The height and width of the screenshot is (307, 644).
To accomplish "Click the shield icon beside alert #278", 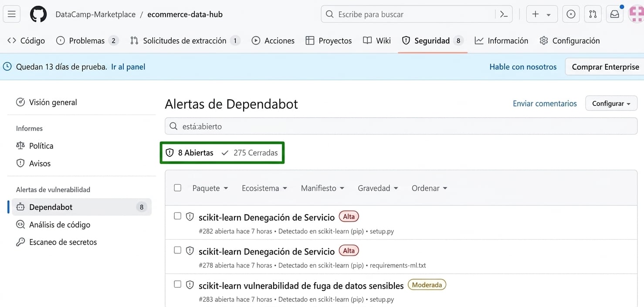I will point(190,251).
